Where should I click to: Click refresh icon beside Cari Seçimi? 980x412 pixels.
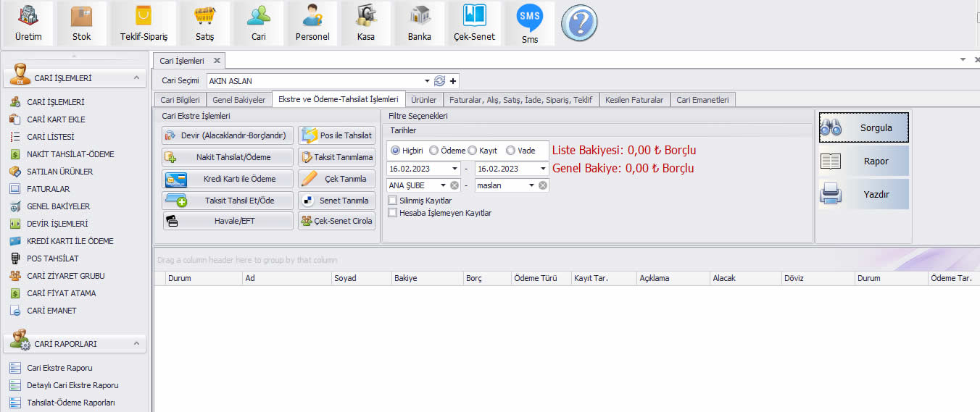(439, 81)
